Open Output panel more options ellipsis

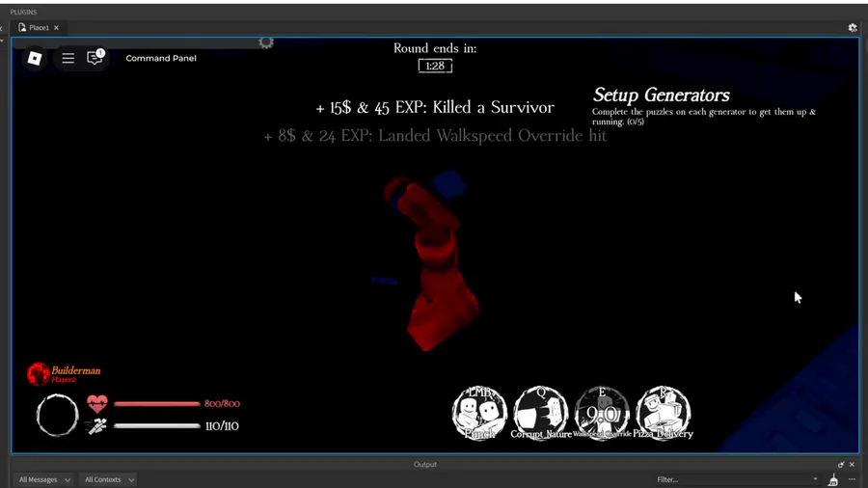click(x=852, y=479)
